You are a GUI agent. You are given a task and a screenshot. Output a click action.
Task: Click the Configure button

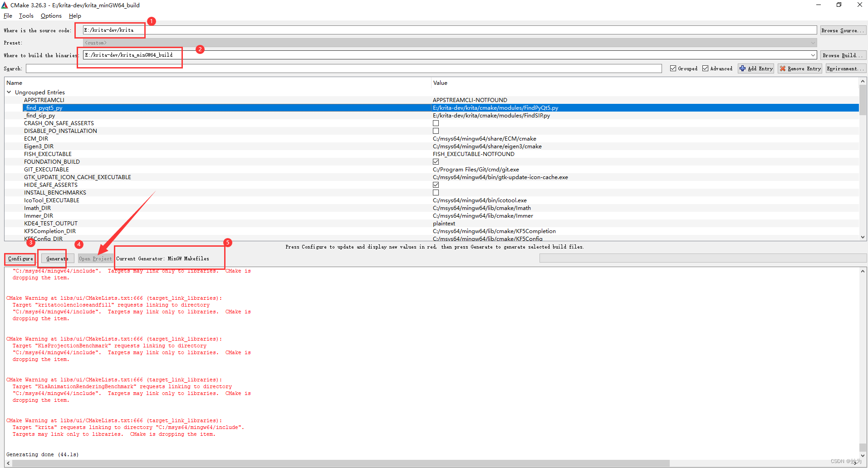click(20, 258)
